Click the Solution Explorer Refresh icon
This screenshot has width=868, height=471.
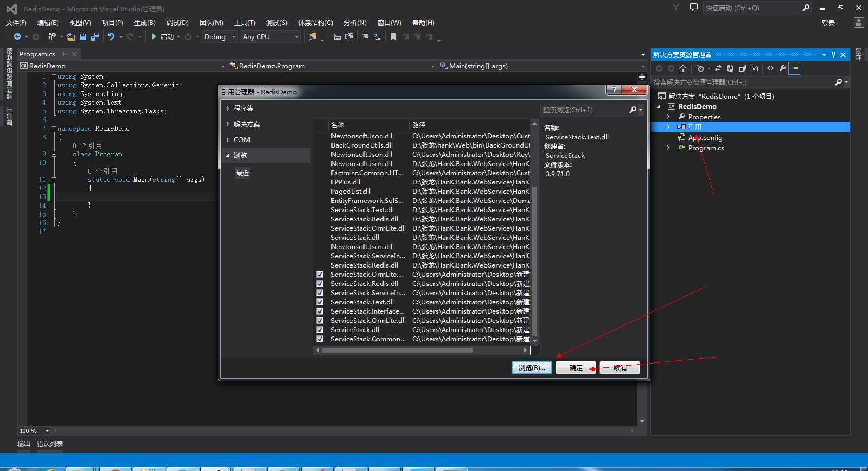point(730,68)
